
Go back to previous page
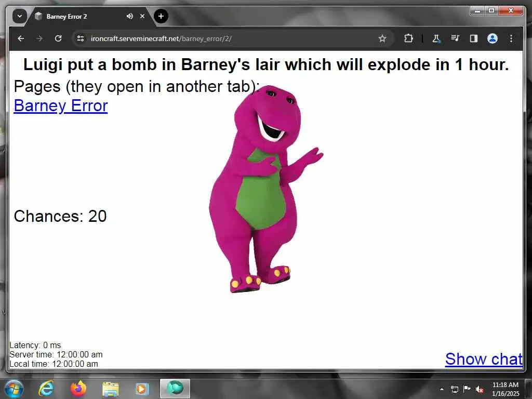click(x=21, y=38)
